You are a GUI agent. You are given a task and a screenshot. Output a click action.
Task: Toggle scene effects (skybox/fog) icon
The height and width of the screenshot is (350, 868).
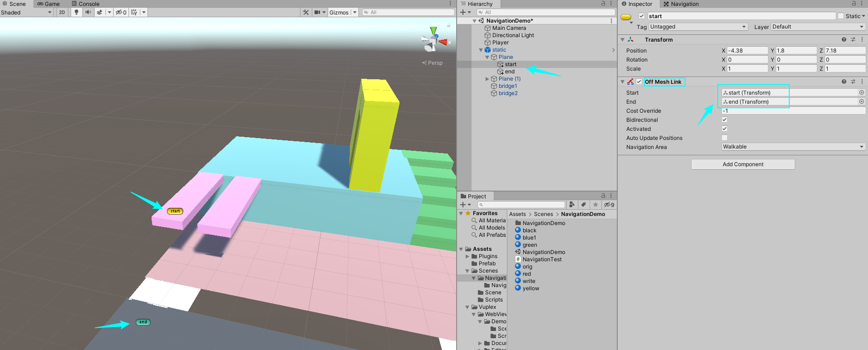(100, 12)
